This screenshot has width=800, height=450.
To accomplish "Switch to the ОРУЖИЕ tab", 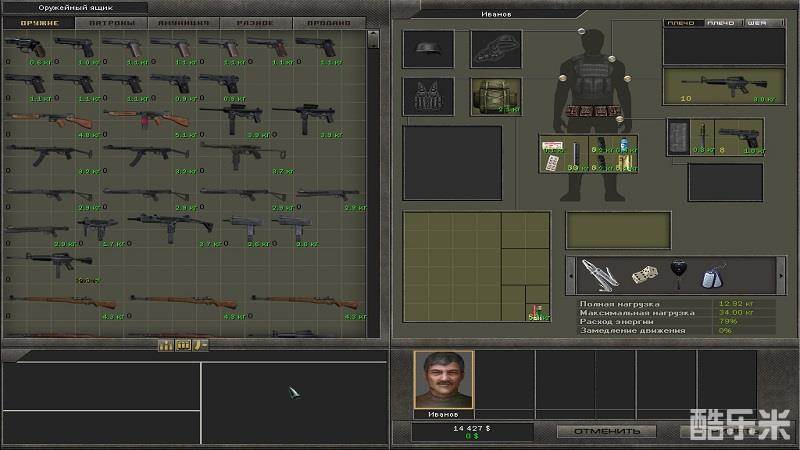I will (39, 23).
